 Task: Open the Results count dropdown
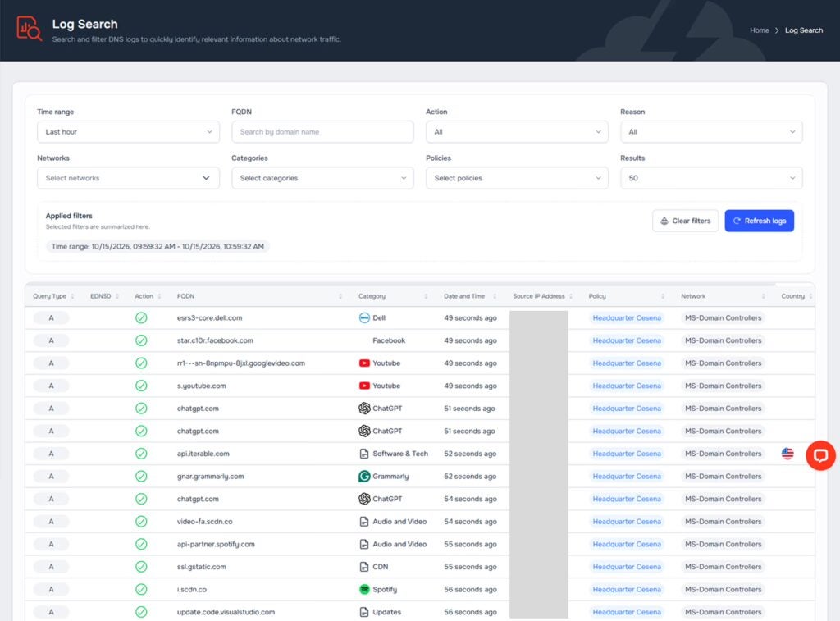click(x=711, y=178)
